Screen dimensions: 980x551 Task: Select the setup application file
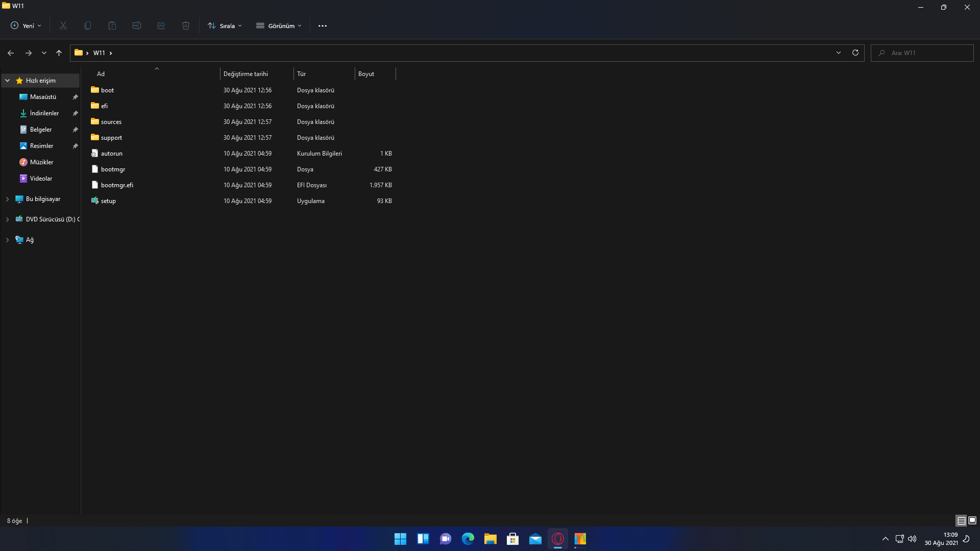(x=108, y=201)
